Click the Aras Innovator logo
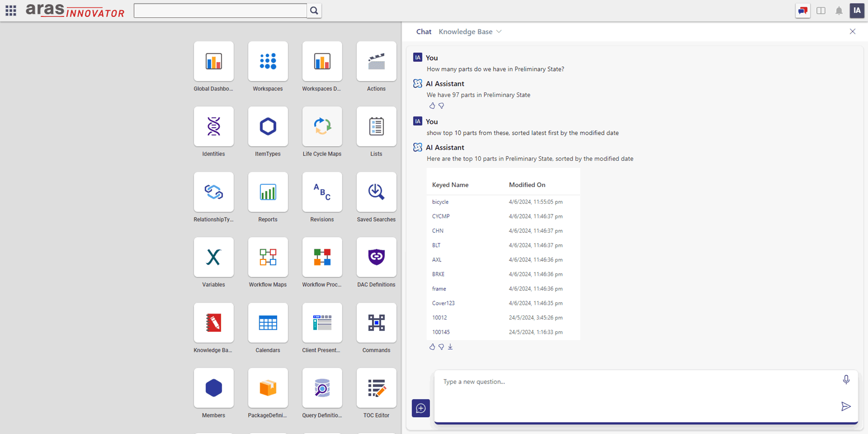 (75, 10)
